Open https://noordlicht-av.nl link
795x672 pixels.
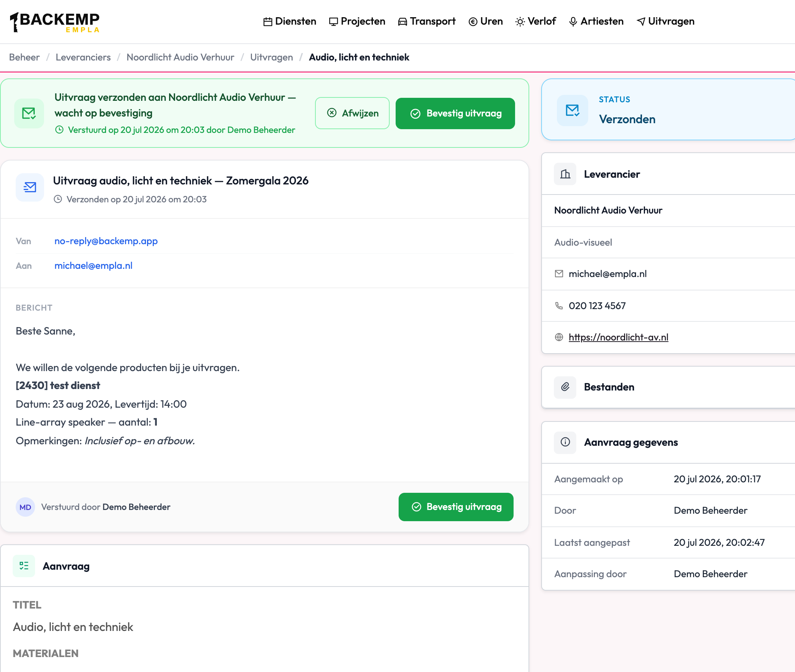click(x=618, y=337)
